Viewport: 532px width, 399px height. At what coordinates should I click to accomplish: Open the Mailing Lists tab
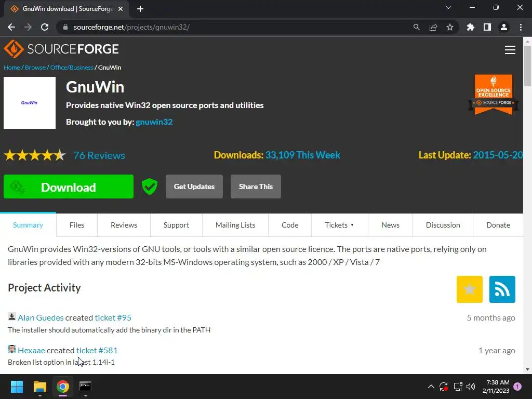click(235, 225)
